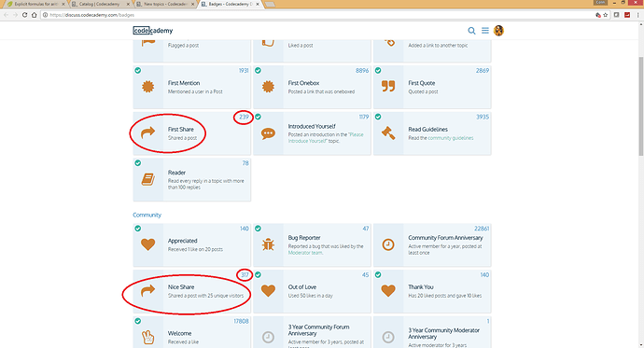Open the Introduced Yourself badge title
This screenshot has width=644, height=348.
(312, 126)
